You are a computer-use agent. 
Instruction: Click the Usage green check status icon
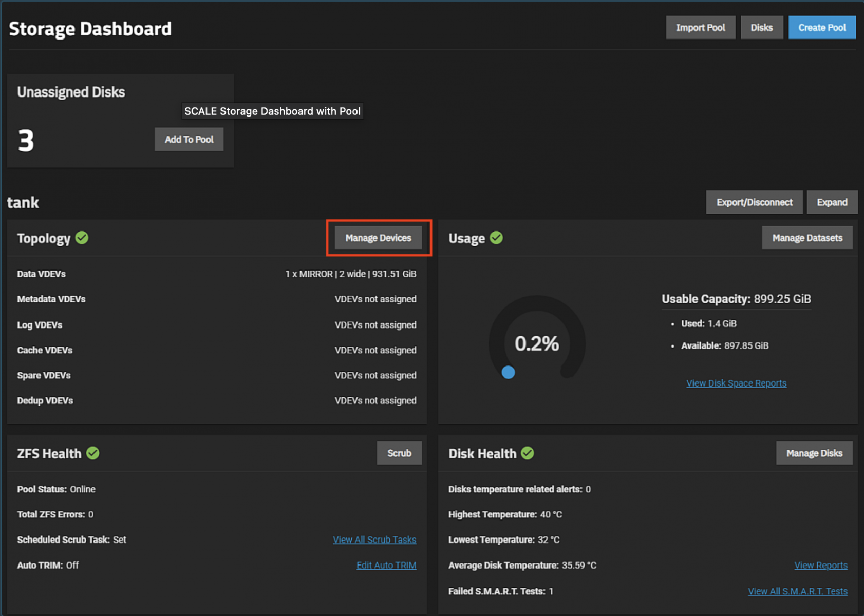(x=496, y=238)
